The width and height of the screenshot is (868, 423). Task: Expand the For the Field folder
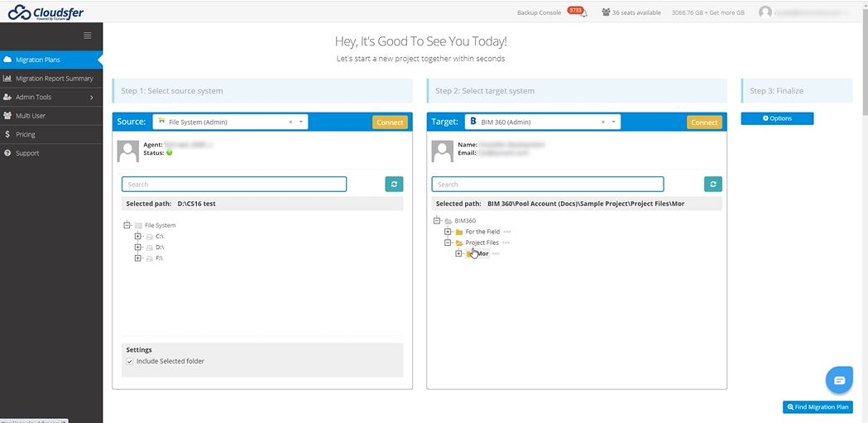coord(448,232)
